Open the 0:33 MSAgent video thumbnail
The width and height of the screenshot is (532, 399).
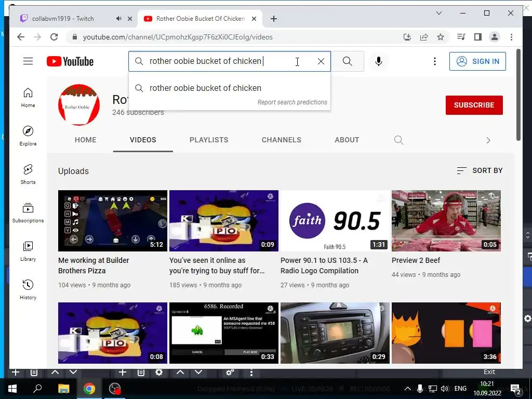tap(224, 333)
